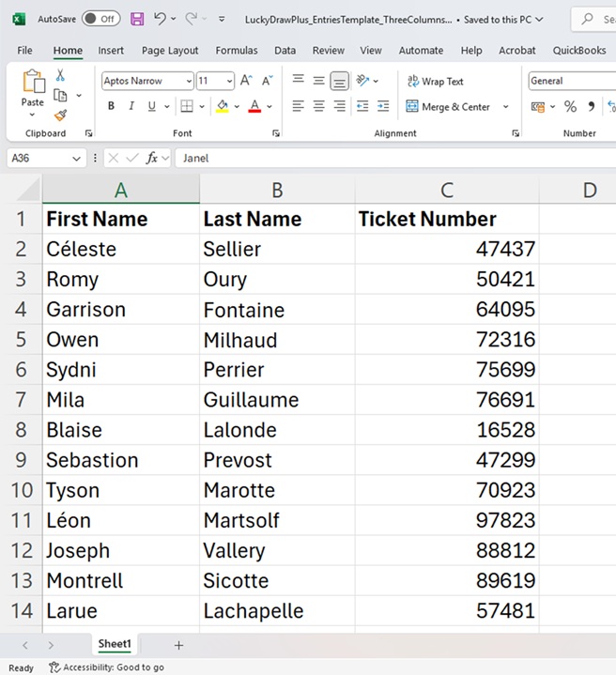Click the Center align icon
Image resolution: width=616 pixels, height=675 pixels.
(319, 107)
